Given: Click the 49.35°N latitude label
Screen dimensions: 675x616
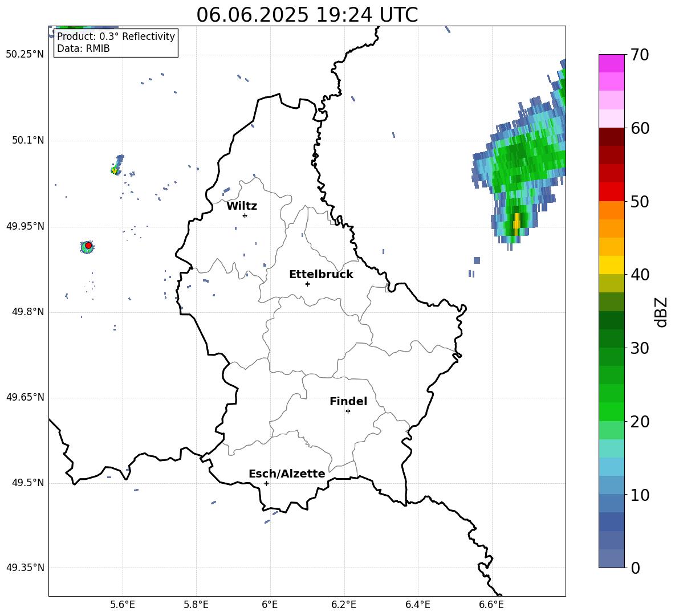Looking at the screenshot, I should click(25, 568).
